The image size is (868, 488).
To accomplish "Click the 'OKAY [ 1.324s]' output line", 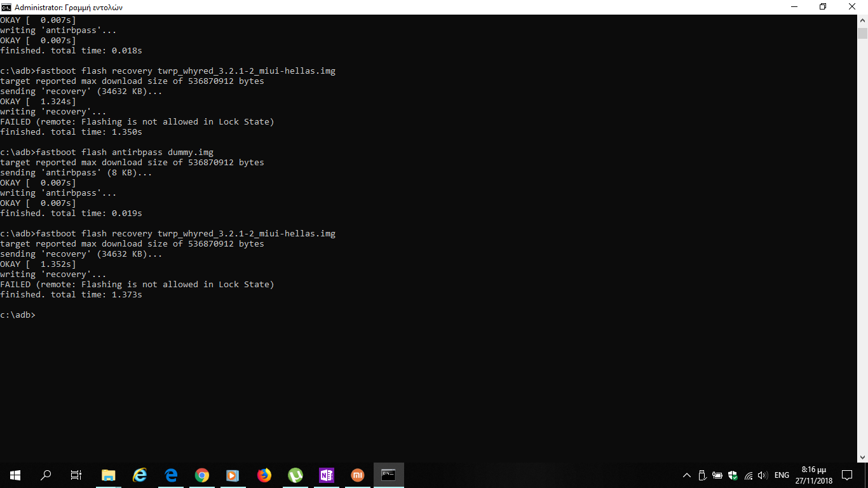I will click(x=38, y=102).
